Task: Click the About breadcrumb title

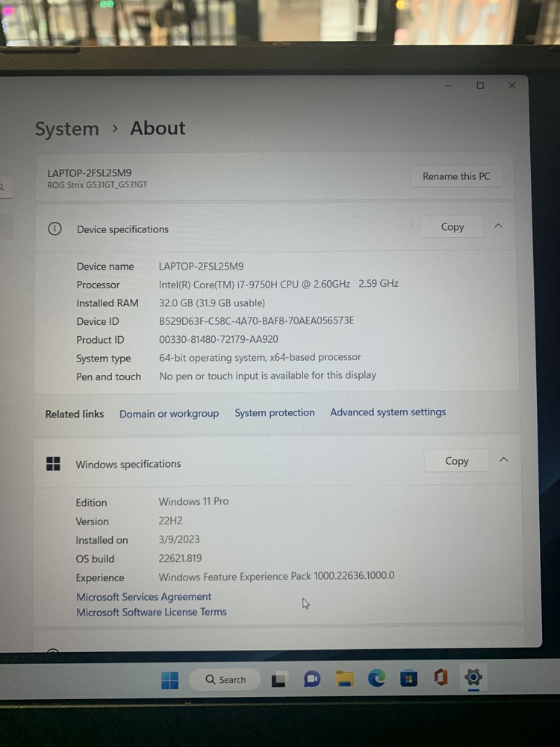Action: click(x=158, y=128)
